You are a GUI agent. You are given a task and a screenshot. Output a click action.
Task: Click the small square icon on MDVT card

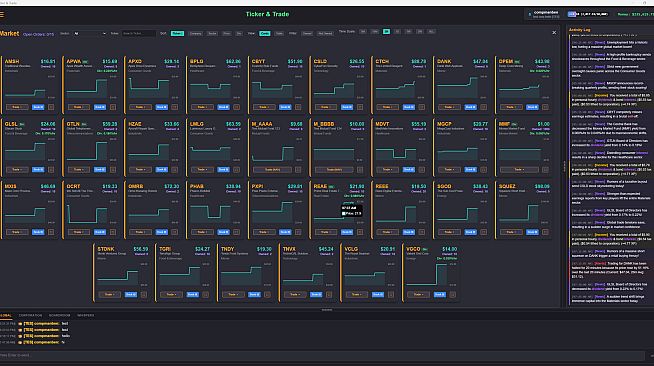[x=421, y=170]
